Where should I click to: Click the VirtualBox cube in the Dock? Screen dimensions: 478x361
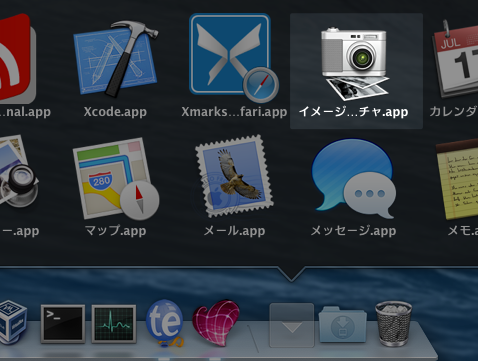[x=13, y=322]
